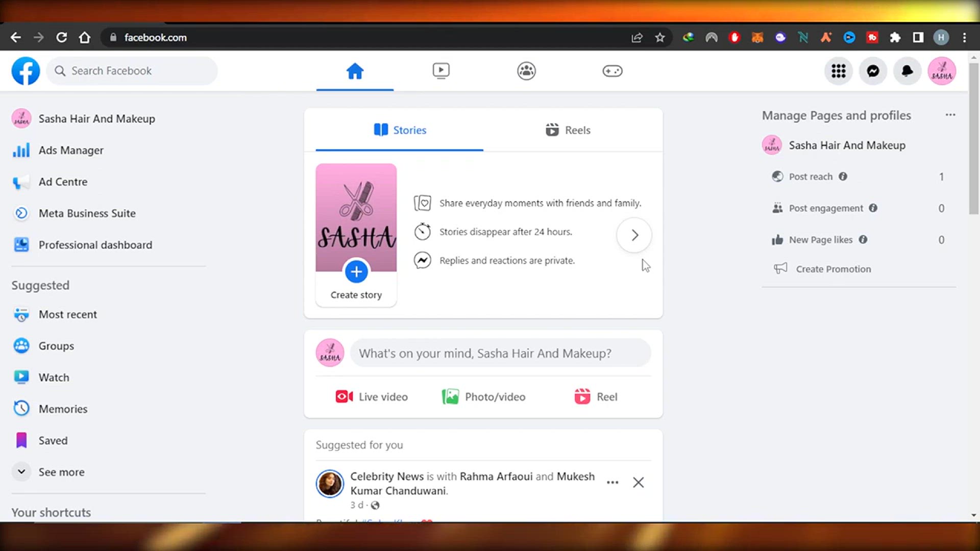Go forward in browser
This screenshot has width=980, height=551.
pos(39,37)
